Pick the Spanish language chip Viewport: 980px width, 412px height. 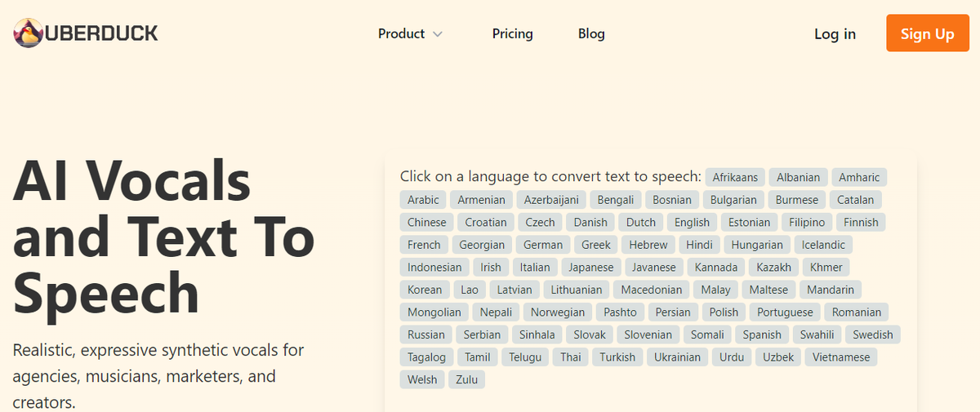click(x=762, y=334)
